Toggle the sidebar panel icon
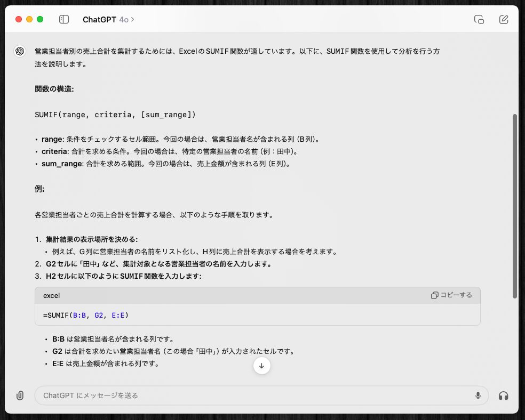The height and width of the screenshot is (420, 525). click(64, 20)
